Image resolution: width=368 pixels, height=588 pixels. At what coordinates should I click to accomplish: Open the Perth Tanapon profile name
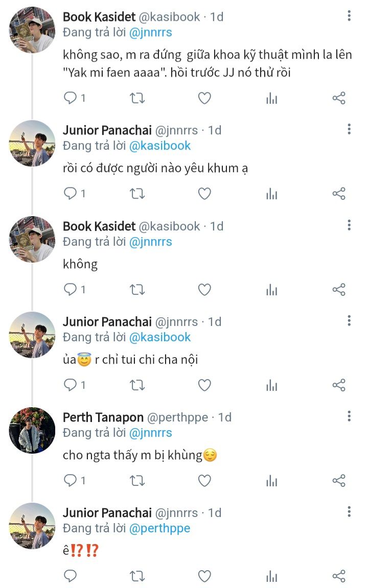pos(103,417)
